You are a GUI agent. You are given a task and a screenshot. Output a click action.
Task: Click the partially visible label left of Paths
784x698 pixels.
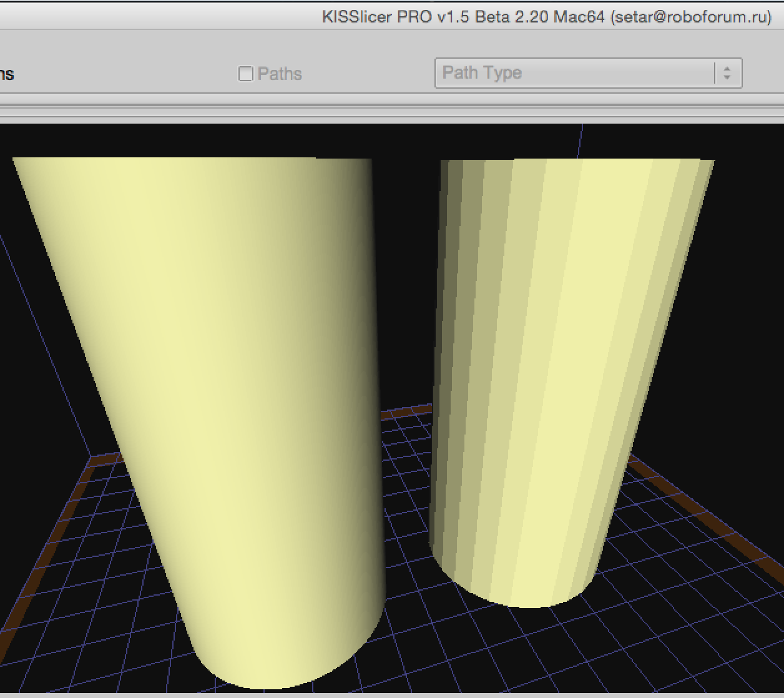point(6,74)
